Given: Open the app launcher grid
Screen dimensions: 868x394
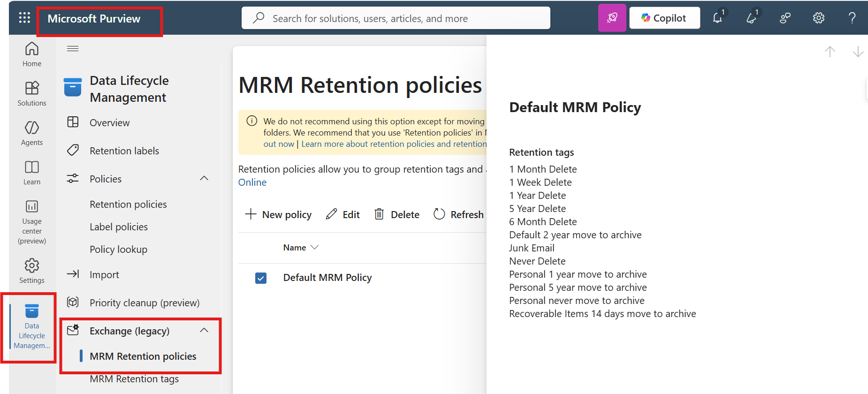Looking at the screenshot, I should 24,18.
